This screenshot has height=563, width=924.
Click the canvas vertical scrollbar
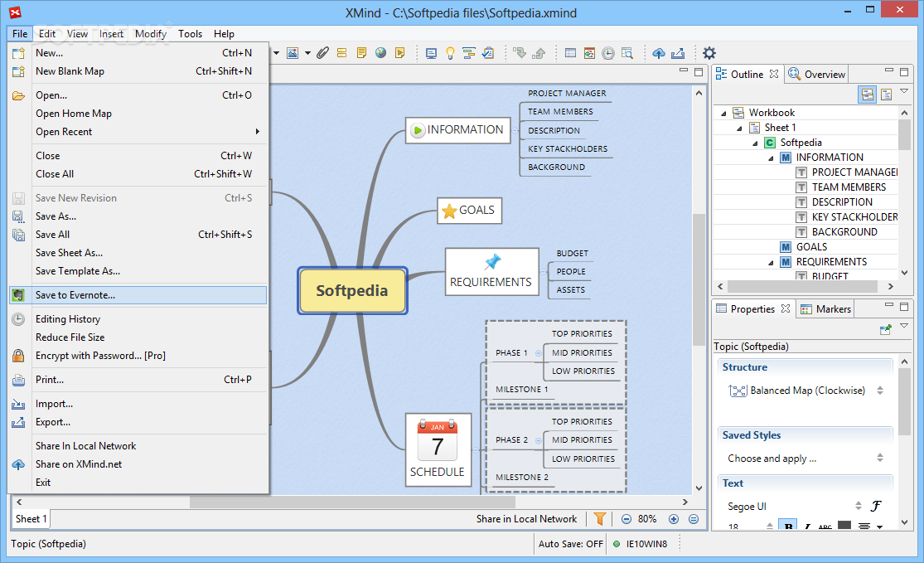tap(699, 279)
